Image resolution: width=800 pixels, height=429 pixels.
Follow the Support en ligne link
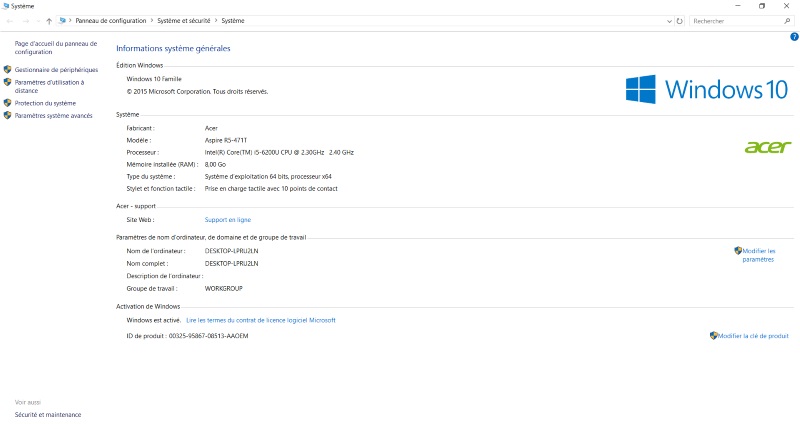228,220
